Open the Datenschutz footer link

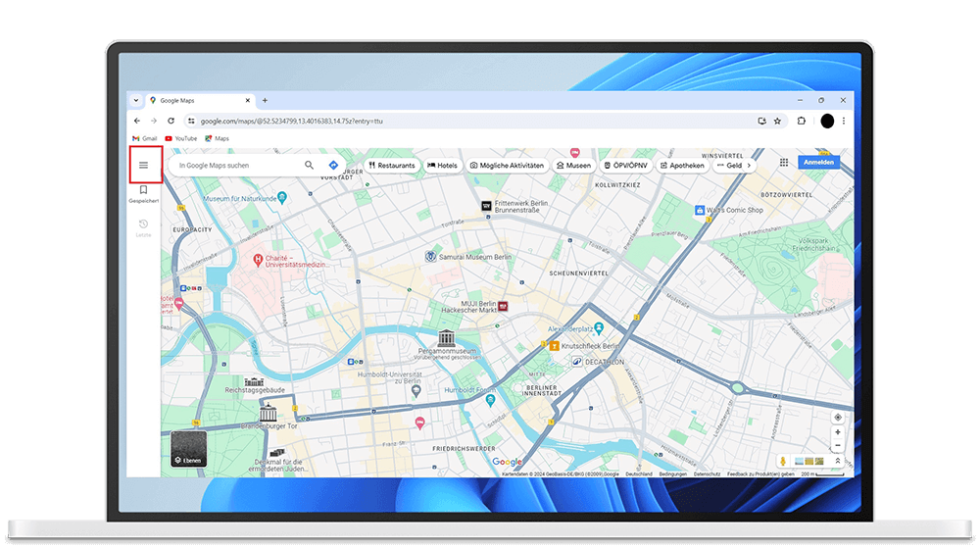click(707, 473)
